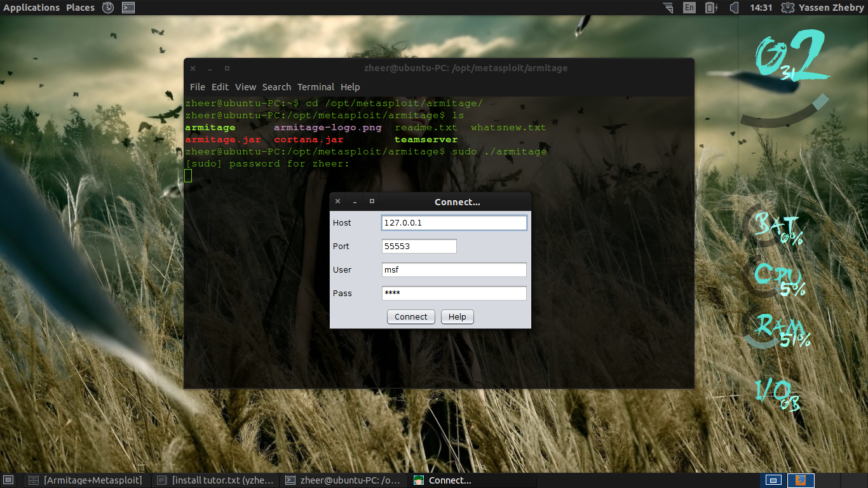The image size is (868, 488).
Task: Focus the User field showing msf
Action: 454,270
